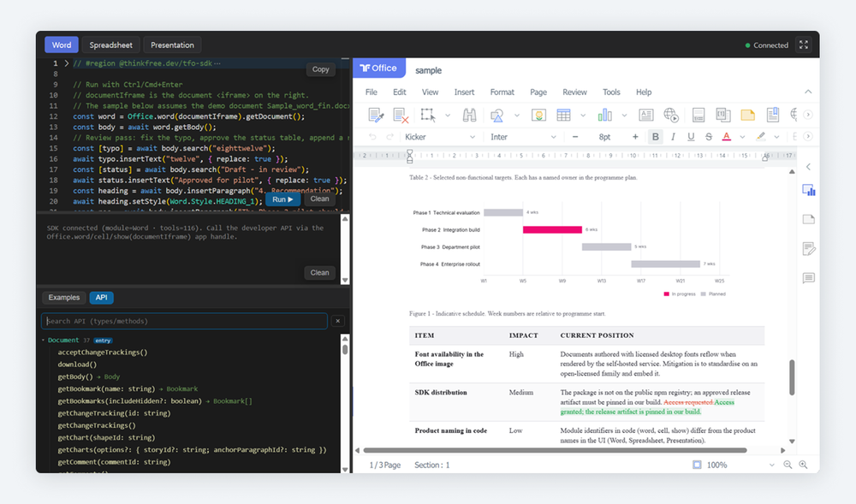
Task: Toggle Bold formatting
Action: click(x=655, y=137)
